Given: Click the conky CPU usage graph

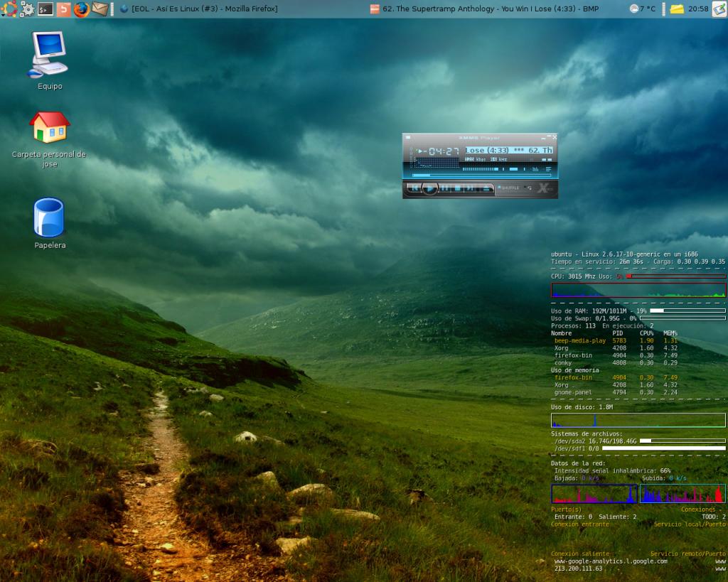Looking at the screenshot, I should [x=638, y=290].
